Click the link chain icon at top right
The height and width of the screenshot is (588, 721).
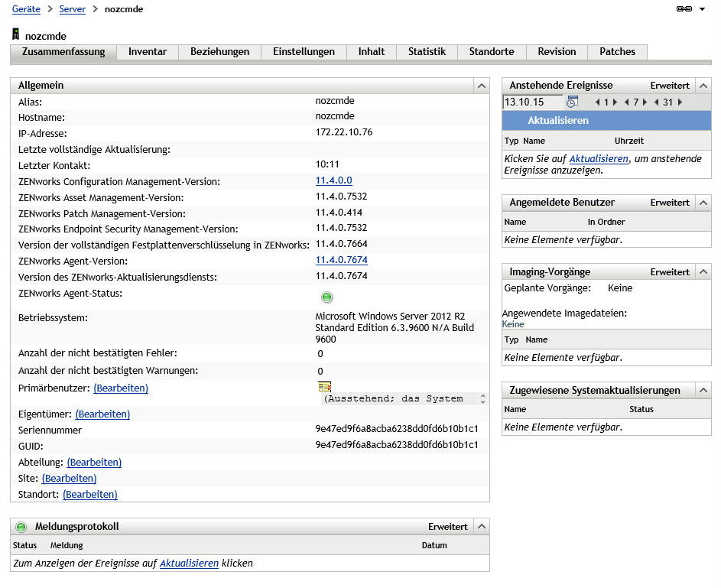(x=684, y=9)
